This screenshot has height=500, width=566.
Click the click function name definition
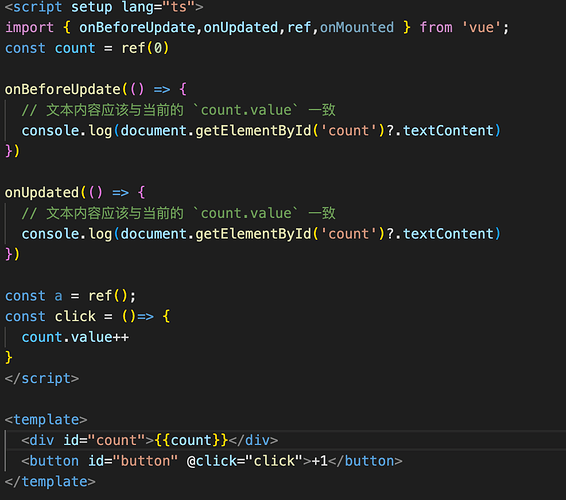point(75,316)
